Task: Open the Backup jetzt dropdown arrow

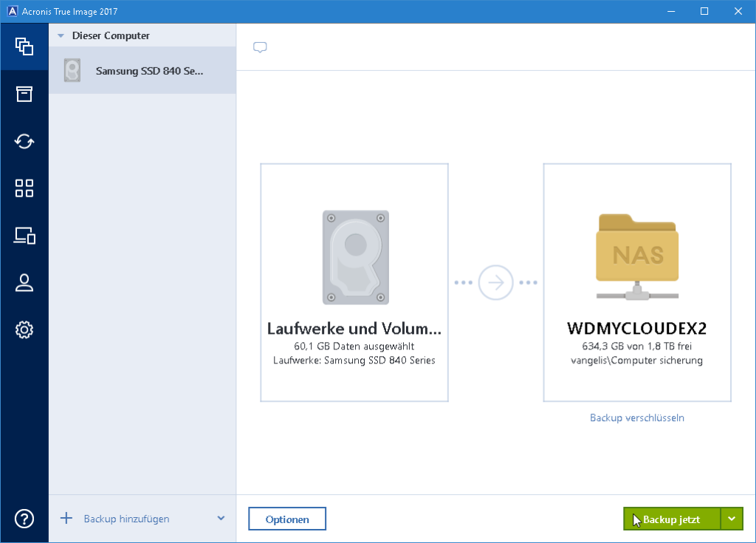Action: pyautogui.click(x=732, y=519)
